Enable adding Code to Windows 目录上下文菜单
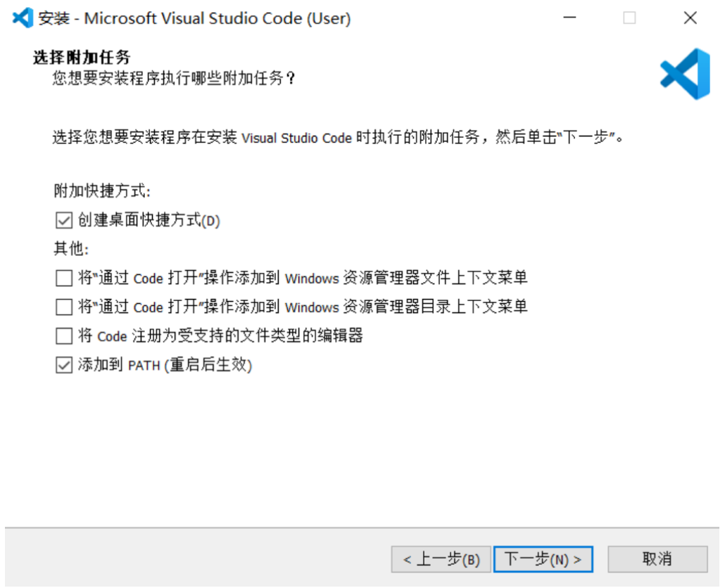Viewport: 725px width, 588px height. (x=64, y=307)
